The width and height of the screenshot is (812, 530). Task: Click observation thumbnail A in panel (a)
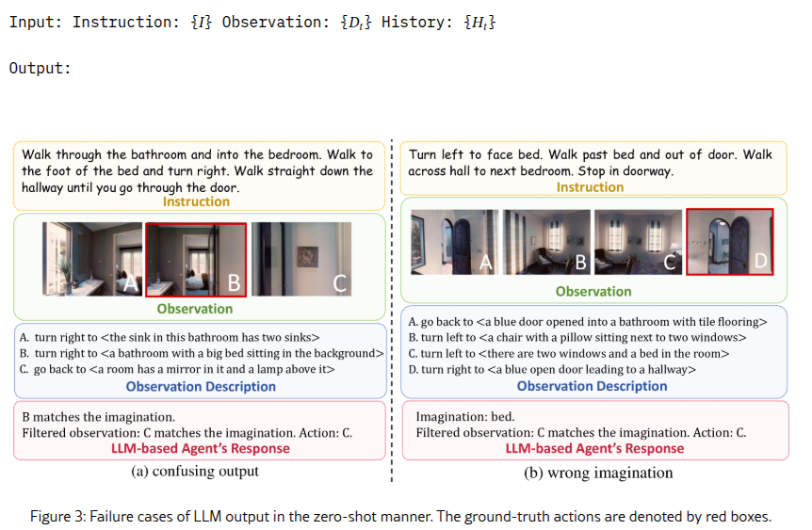coord(92,259)
